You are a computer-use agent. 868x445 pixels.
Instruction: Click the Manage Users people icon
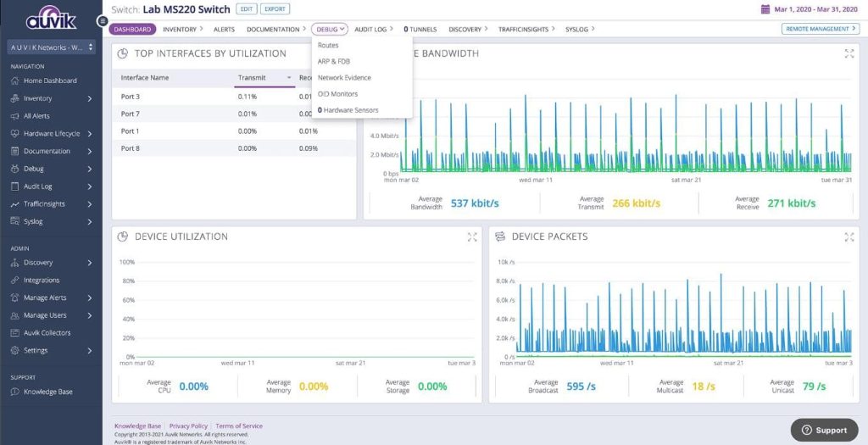pyautogui.click(x=15, y=315)
